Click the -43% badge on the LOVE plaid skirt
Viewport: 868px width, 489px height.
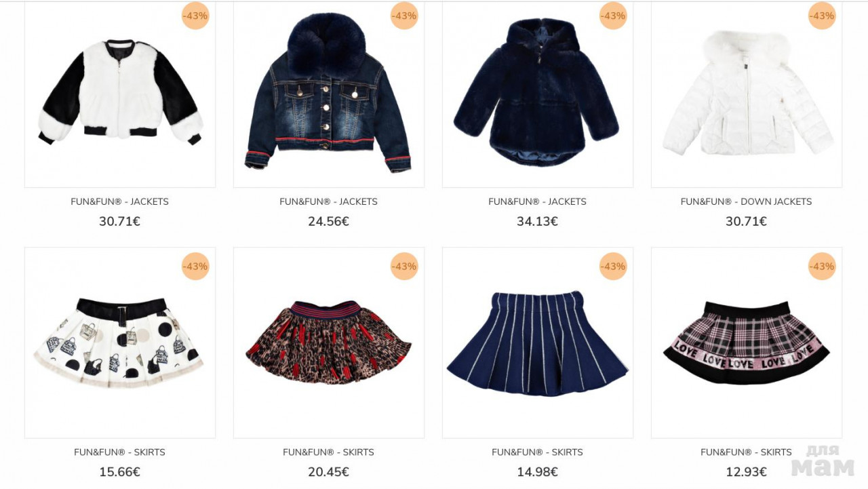[x=822, y=266]
